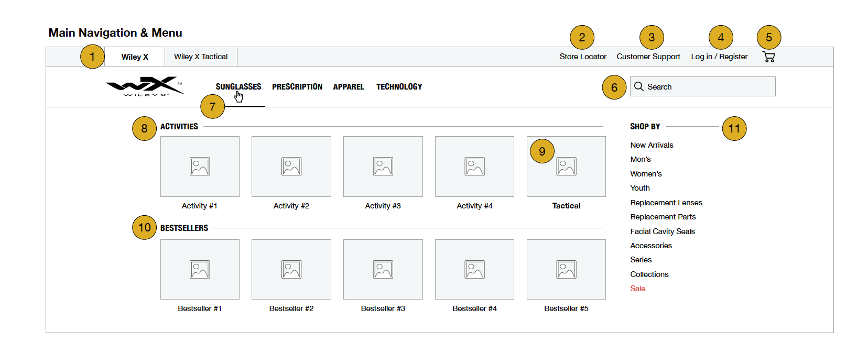The height and width of the screenshot is (354, 868).
Task: Open Customer Support
Action: point(648,57)
